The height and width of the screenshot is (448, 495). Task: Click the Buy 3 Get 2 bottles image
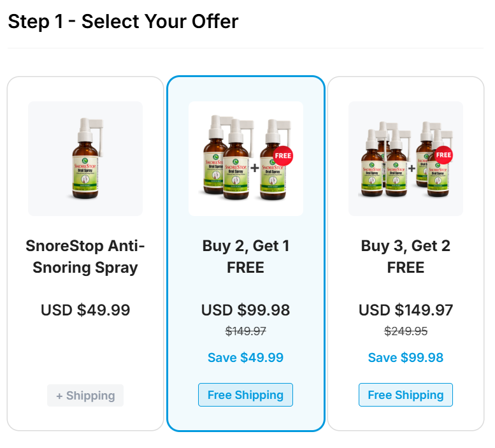[406, 159]
